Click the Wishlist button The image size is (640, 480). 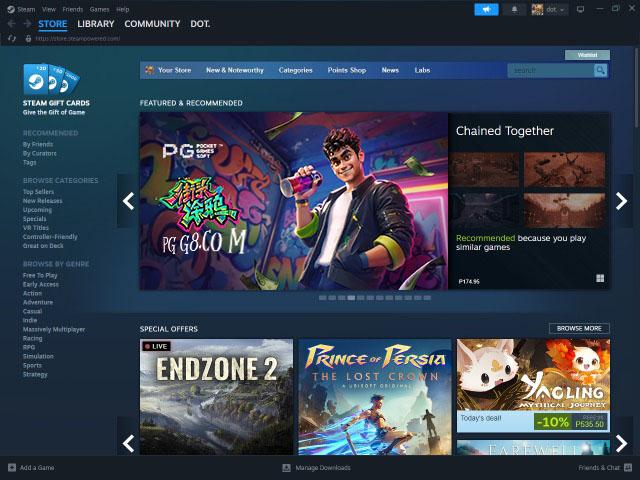coord(587,55)
